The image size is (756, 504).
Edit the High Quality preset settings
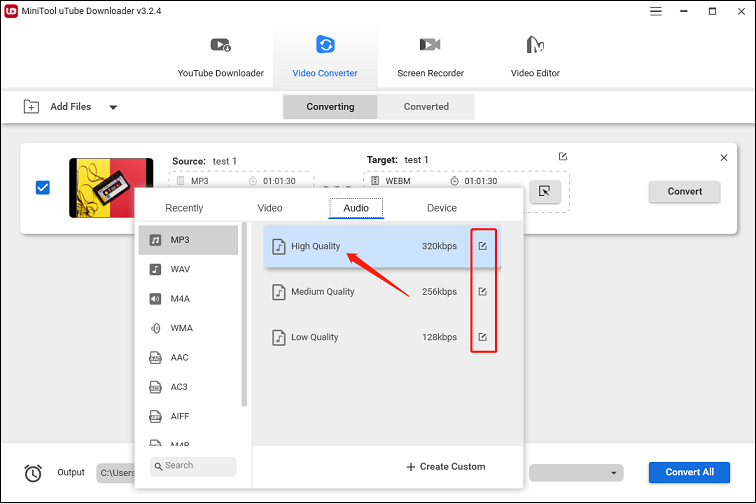483,246
